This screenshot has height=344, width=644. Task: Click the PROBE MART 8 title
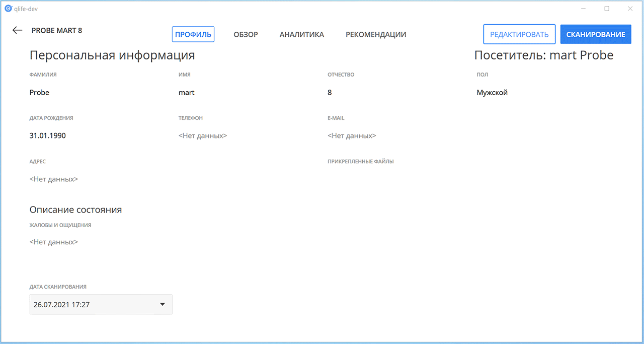pos(57,30)
